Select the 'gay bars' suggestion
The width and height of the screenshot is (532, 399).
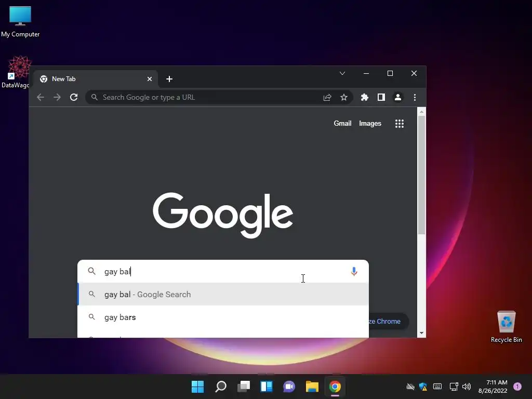coord(223,317)
